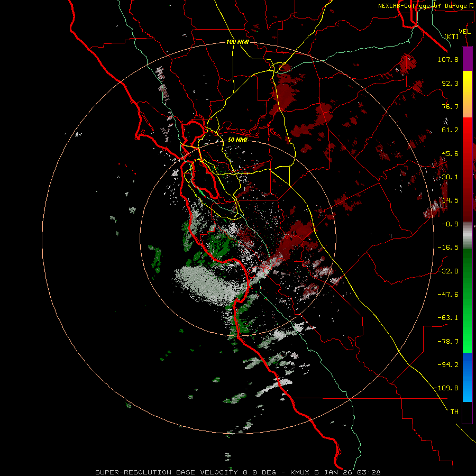Click the 30.1 legend value

[450, 177]
